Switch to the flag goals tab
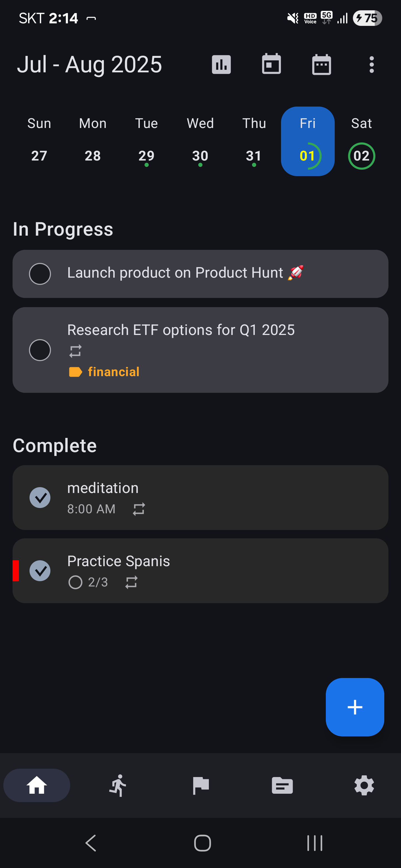Screen dimensions: 401x868 (x=201, y=785)
